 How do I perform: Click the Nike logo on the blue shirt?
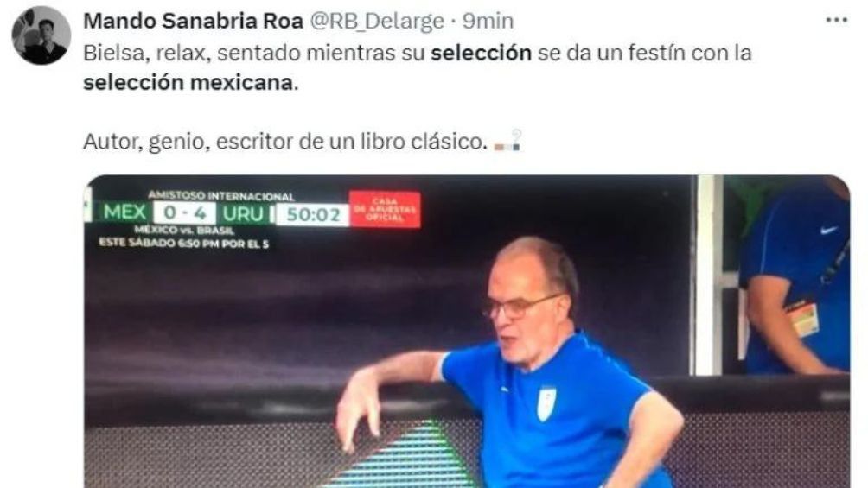(x=829, y=230)
